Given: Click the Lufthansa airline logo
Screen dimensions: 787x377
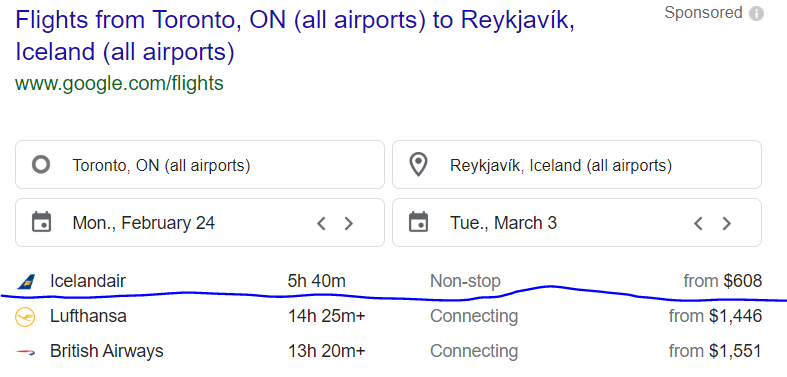Looking at the screenshot, I should point(25,317).
